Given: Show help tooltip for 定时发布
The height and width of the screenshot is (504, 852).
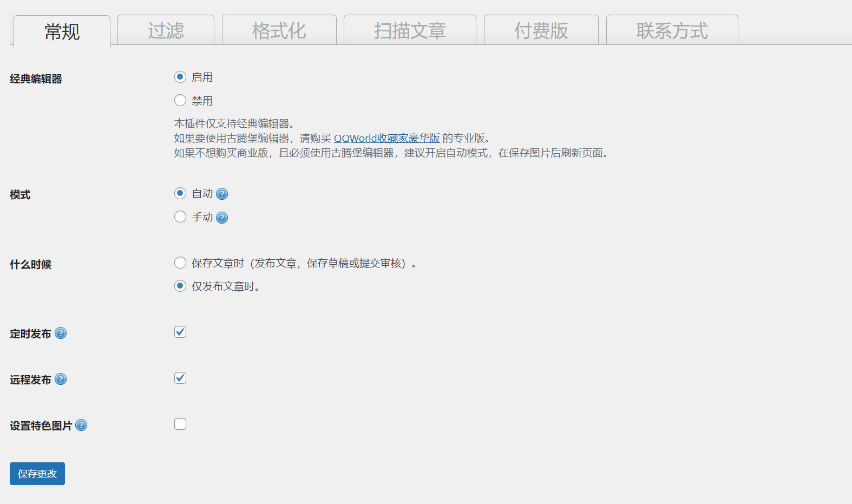Looking at the screenshot, I should pos(61,333).
